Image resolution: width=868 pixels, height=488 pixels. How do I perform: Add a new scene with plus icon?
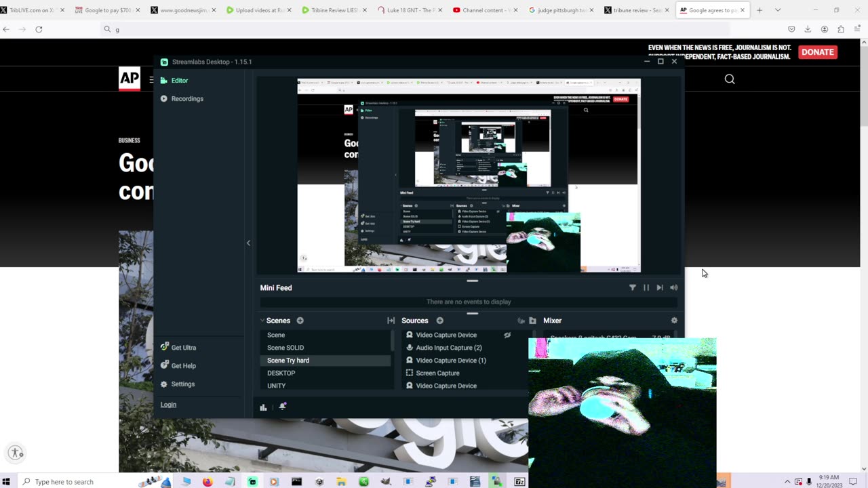pos(300,321)
